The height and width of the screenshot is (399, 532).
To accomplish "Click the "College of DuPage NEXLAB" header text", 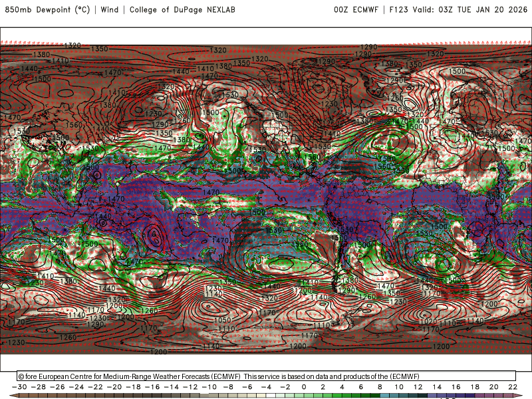I will [x=182, y=9].
